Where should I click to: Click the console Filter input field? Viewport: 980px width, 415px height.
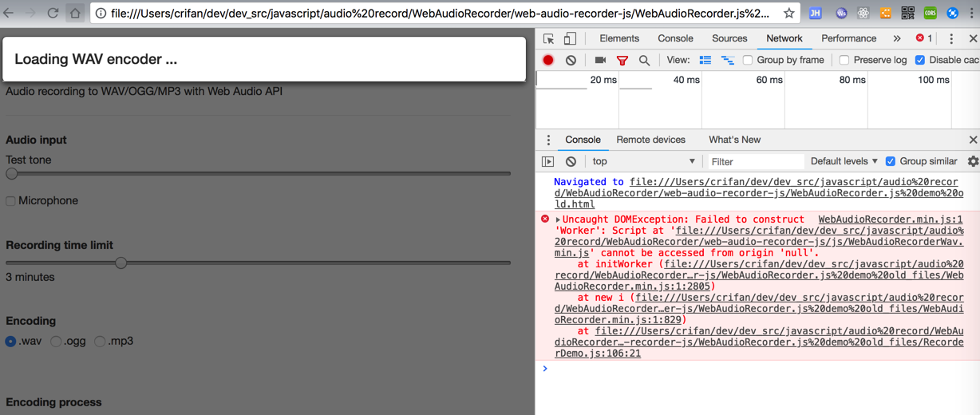click(x=755, y=161)
